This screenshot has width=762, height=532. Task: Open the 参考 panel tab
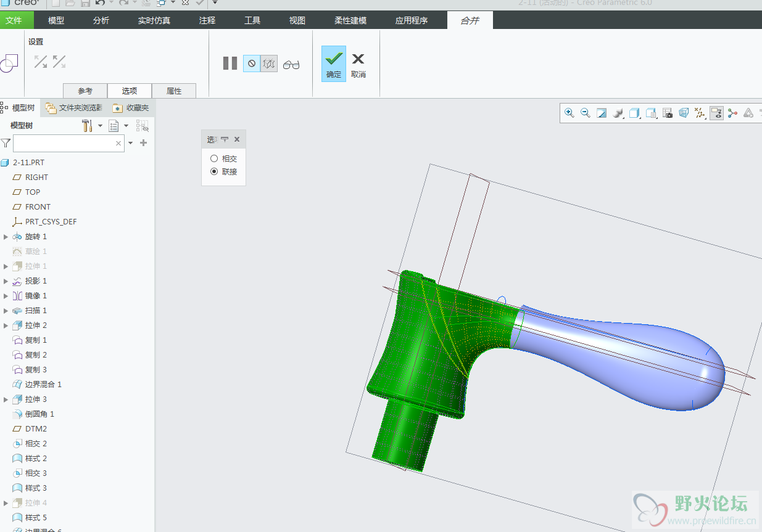[x=85, y=91]
